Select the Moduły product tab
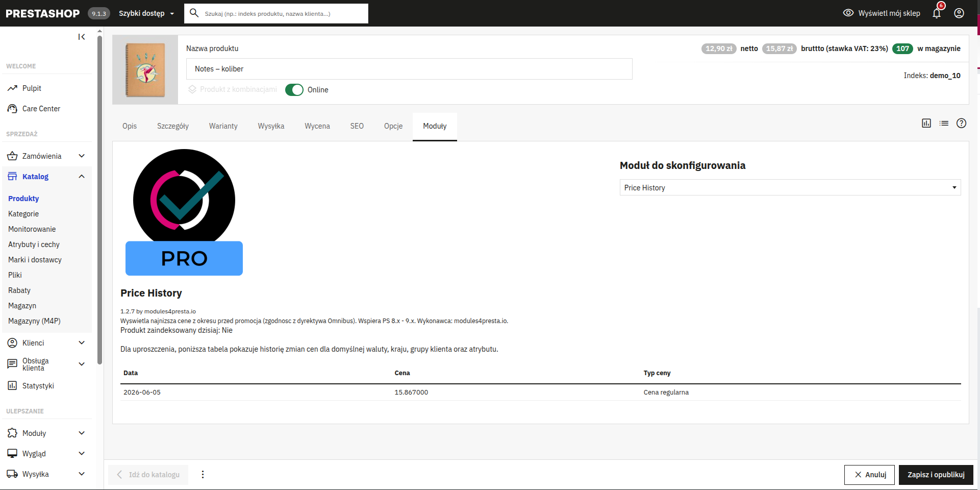Image resolution: width=980 pixels, height=490 pixels. (435, 126)
